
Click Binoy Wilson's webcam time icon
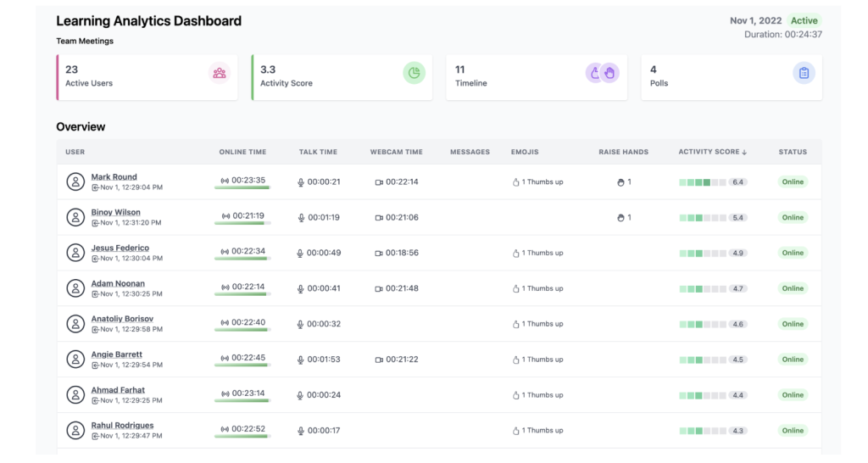[379, 218]
